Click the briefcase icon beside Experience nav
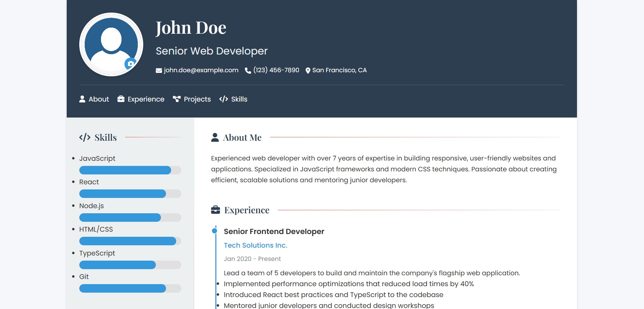Image resolution: width=644 pixels, height=309 pixels. click(121, 99)
